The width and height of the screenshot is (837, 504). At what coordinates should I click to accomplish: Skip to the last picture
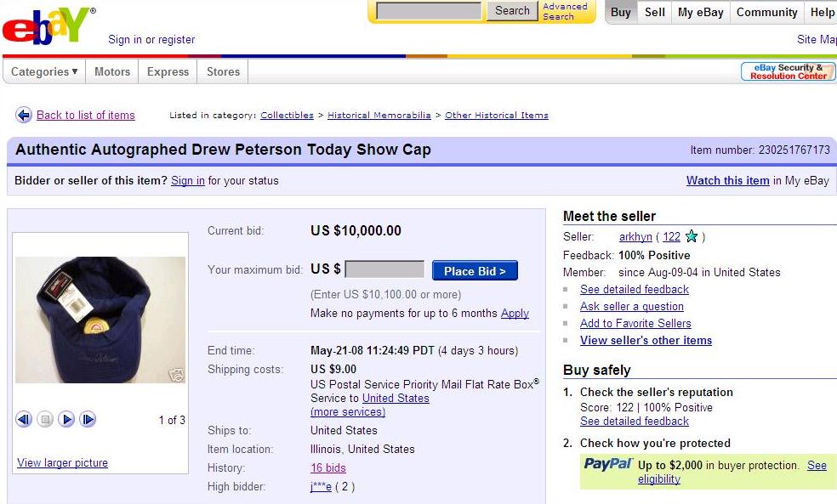88,420
